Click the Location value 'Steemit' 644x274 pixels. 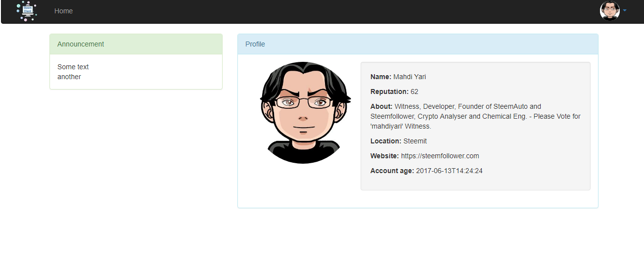coord(415,141)
